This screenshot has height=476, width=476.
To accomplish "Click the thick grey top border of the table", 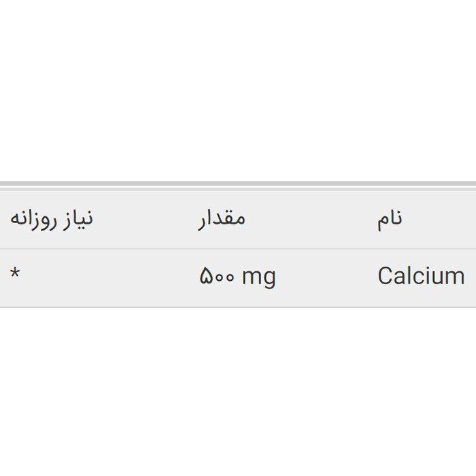I will coord(238,184).
